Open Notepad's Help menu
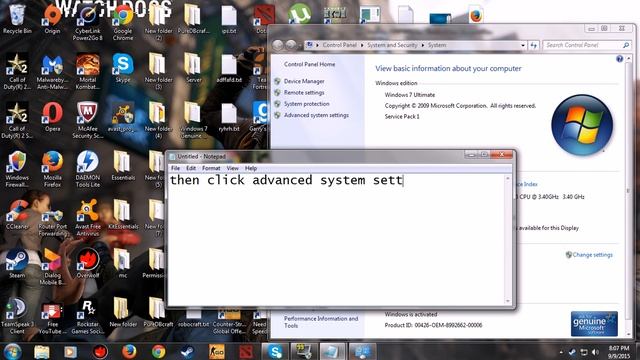Screen dimensions: 640x360 [251, 168]
